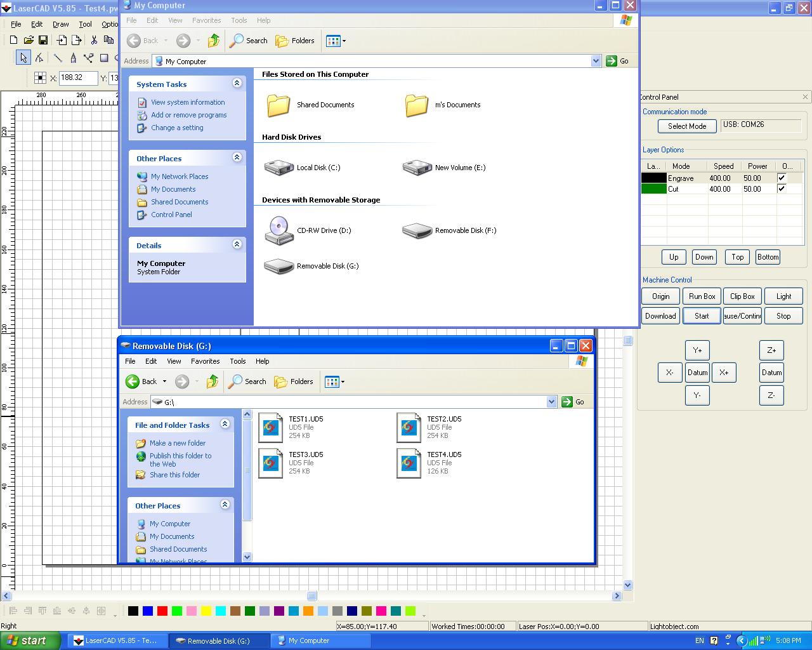The image size is (812, 650).
Task: Open the G:\ address bar dropdown
Action: tap(551, 402)
